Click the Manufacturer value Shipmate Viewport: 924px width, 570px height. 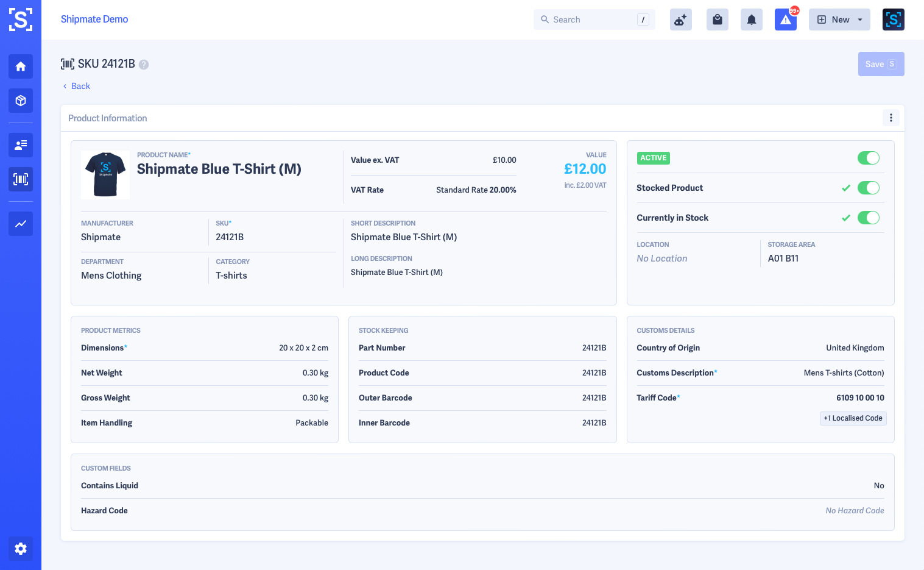pyautogui.click(x=101, y=237)
